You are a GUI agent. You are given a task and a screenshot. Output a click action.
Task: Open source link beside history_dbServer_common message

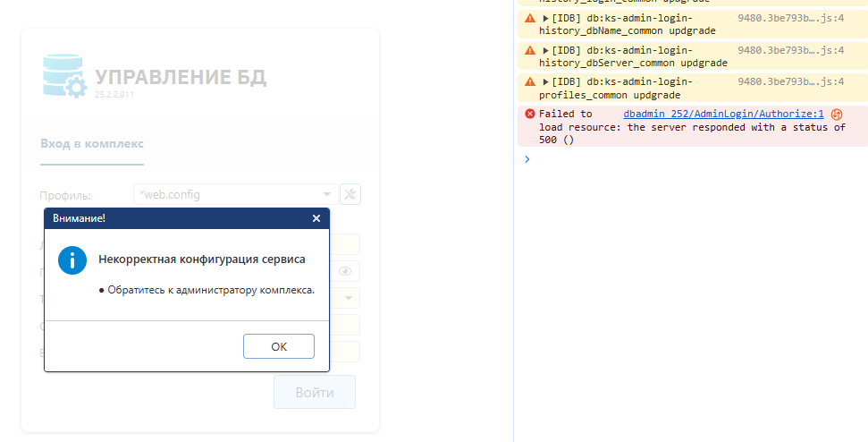[790, 50]
